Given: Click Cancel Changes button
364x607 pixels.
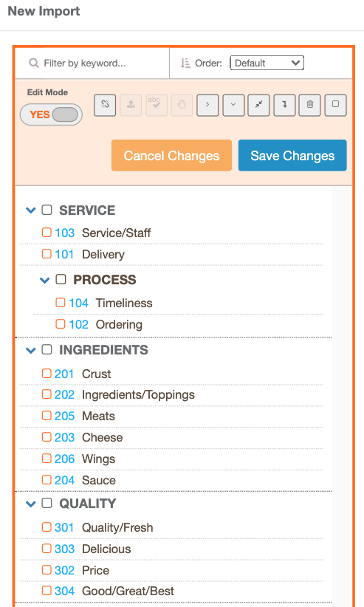Looking at the screenshot, I should pyautogui.click(x=171, y=156).
